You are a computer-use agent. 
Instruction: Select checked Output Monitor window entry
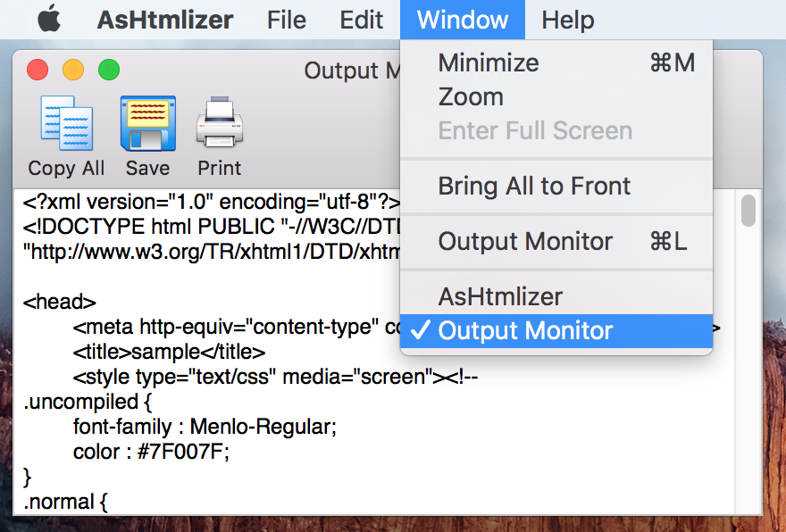click(x=556, y=330)
